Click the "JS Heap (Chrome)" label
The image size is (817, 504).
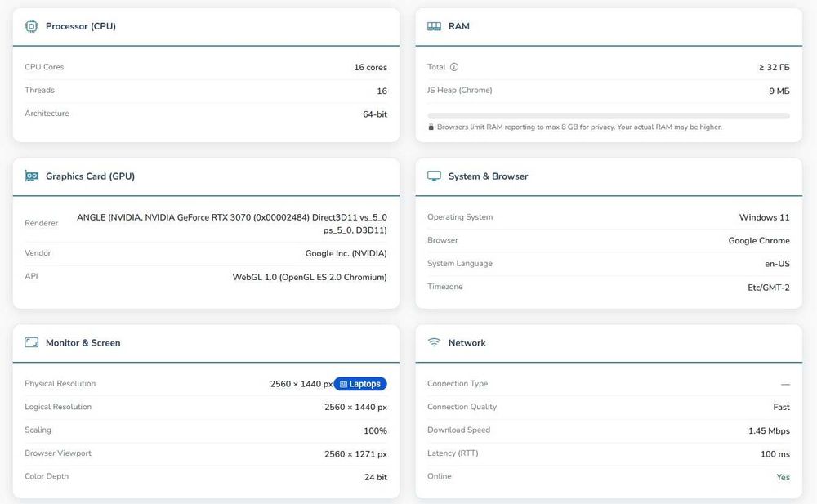point(459,90)
